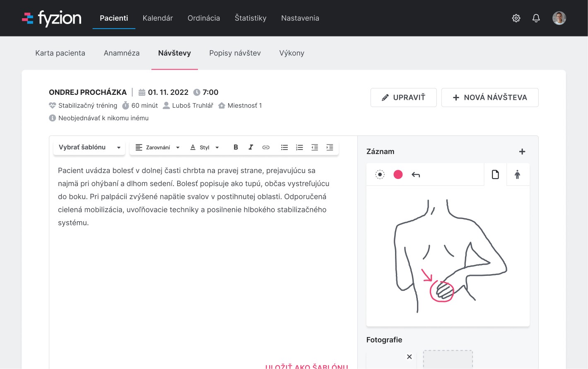Select the point marker drawing tool
588x369 pixels.
380,174
